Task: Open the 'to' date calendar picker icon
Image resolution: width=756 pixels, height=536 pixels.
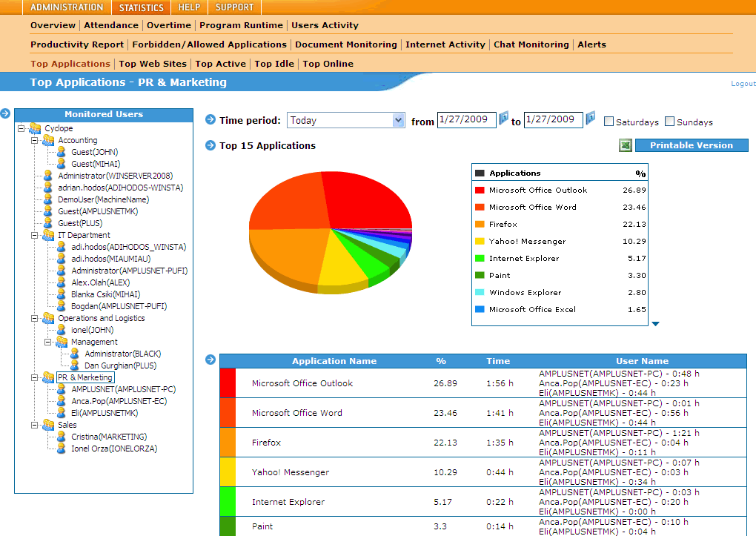Action: (x=590, y=118)
